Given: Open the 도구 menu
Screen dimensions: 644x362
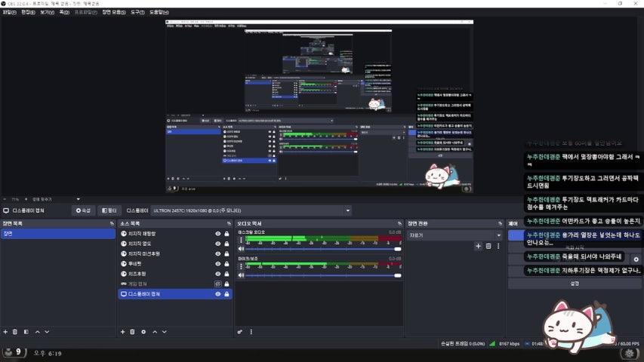Looking at the screenshot, I should 137,13.
